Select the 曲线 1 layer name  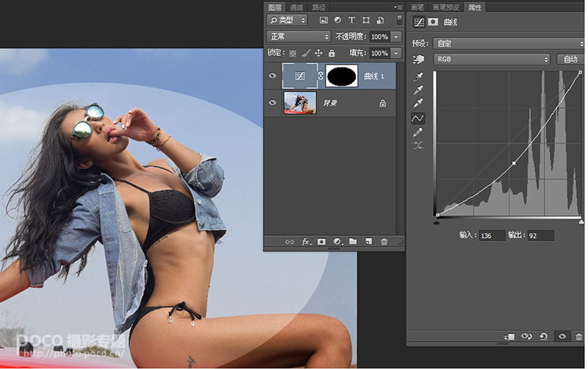tap(374, 76)
